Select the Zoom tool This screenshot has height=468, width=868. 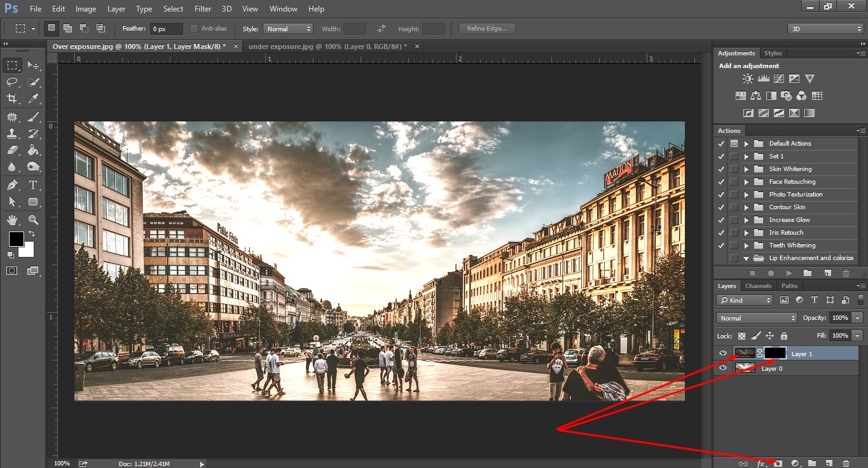[x=34, y=220]
